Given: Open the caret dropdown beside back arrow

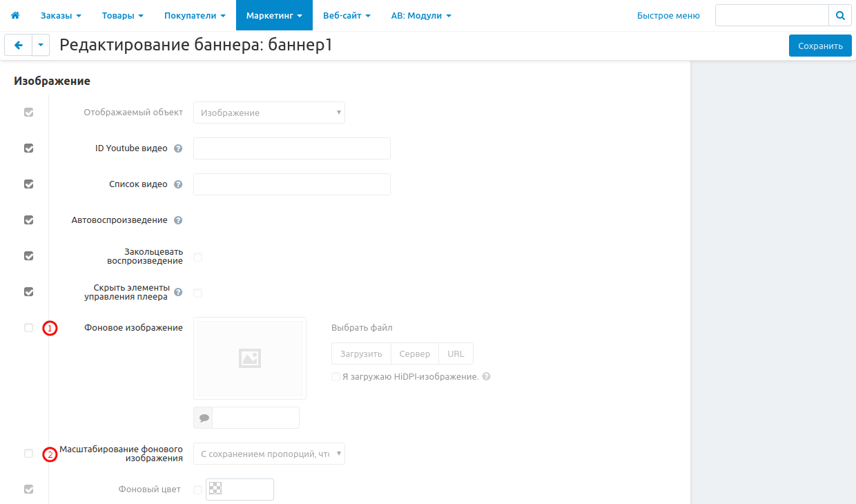Looking at the screenshot, I should [x=41, y=46].
